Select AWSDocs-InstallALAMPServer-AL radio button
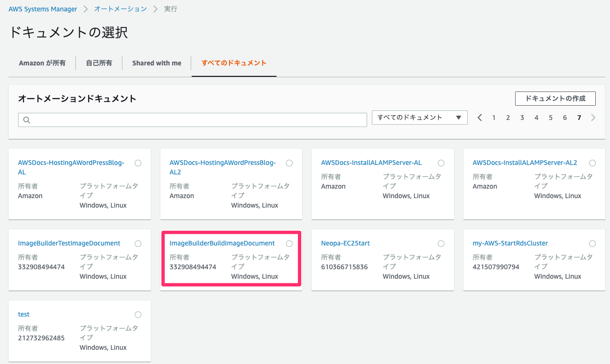Viewport: 610px width, 364px height. (441, 163)
